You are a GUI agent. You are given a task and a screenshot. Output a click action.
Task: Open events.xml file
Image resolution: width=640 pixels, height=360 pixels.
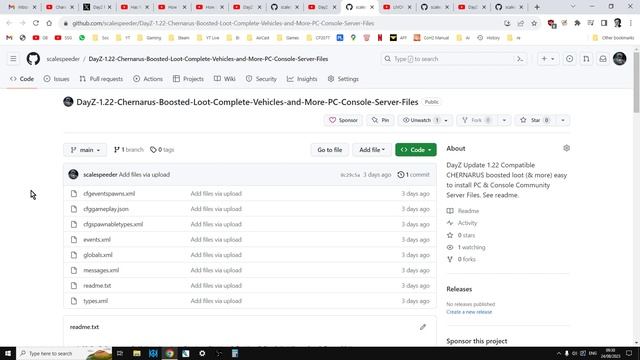point(97,240)
